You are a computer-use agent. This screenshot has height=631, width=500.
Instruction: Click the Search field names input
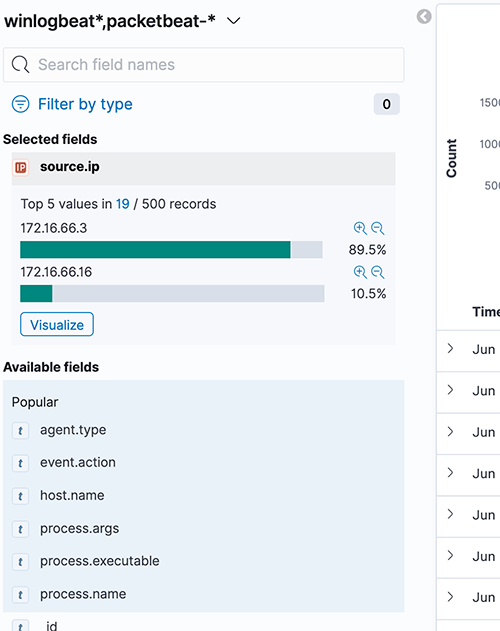click(x=203, y=65)
